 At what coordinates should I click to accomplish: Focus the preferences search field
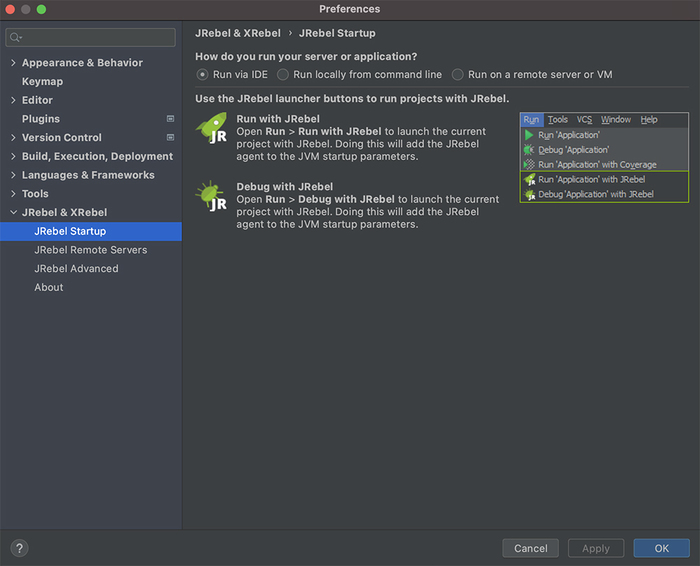click(x=95, y=38)
